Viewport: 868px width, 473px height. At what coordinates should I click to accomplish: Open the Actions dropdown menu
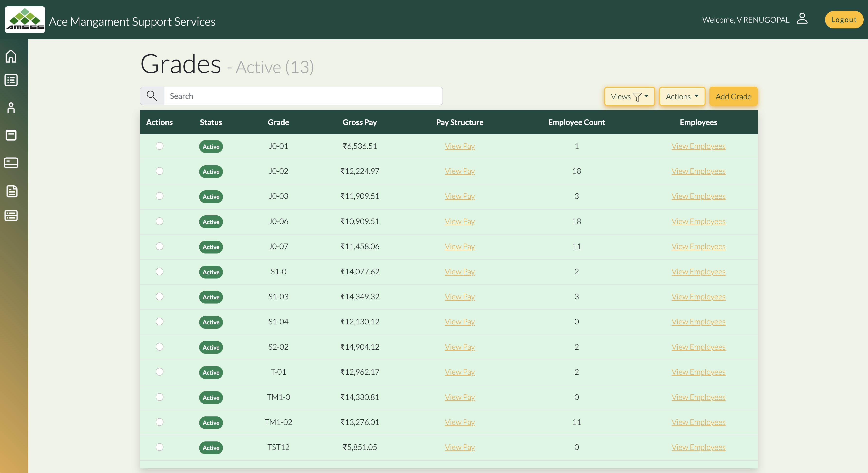[x=682, y=97]
